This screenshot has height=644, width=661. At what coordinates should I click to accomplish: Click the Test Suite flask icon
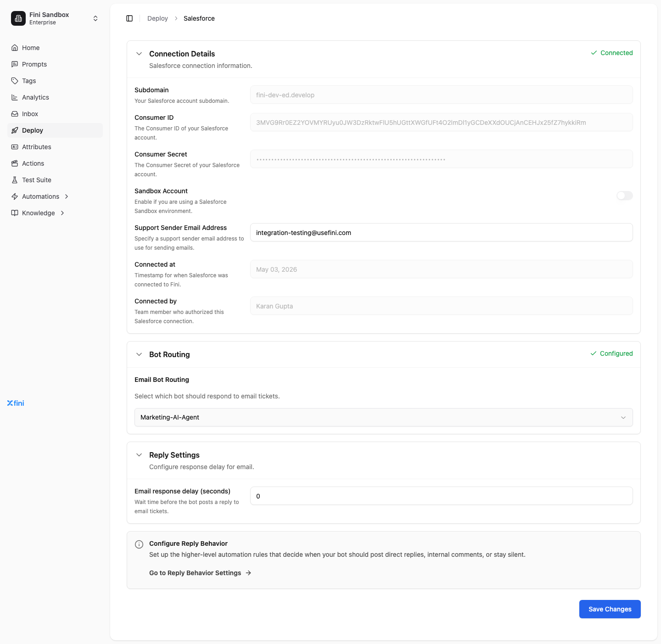15,180
